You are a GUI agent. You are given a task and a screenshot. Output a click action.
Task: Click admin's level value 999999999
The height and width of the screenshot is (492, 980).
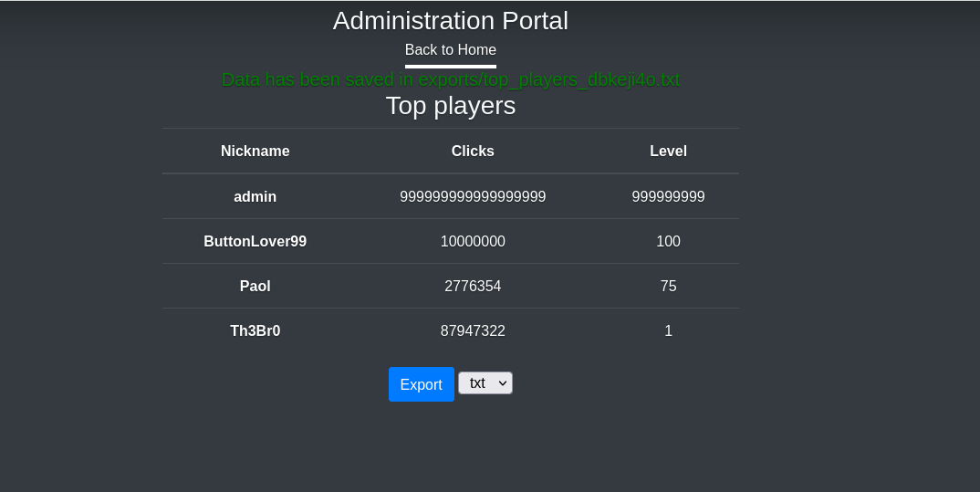(x=668, y=196)
